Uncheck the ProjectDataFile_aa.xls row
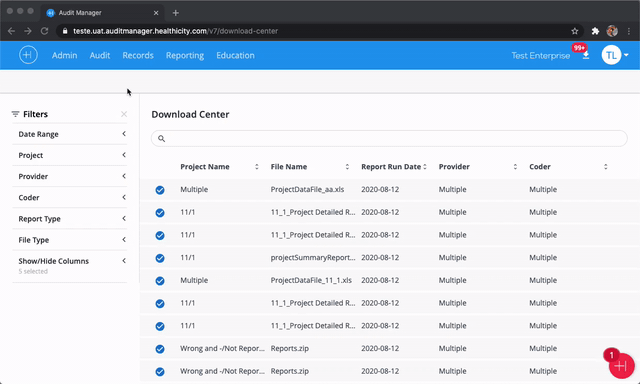The width and height of the screenshot is (640, 384). pyautogui.click(x=160, y=190)
